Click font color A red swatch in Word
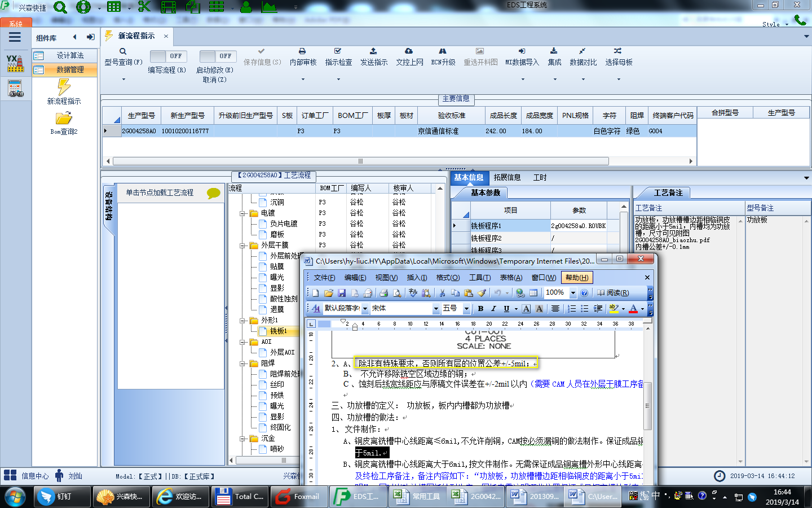812x508 pixels. [633, 309]
